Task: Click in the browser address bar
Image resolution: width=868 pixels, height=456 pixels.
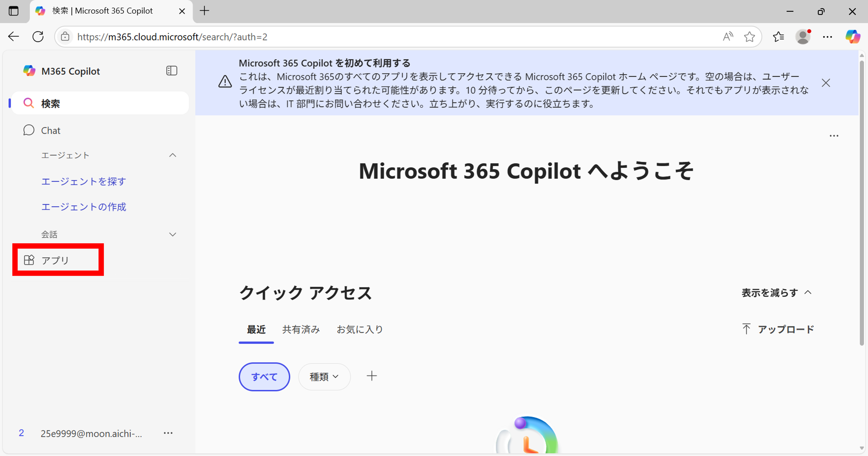Action: point(236,37)
